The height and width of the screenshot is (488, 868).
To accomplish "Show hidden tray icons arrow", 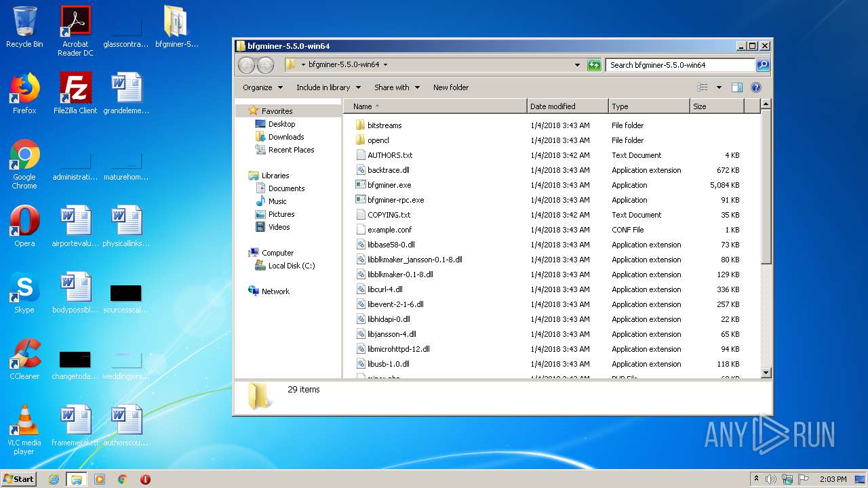I will (756, 479).
